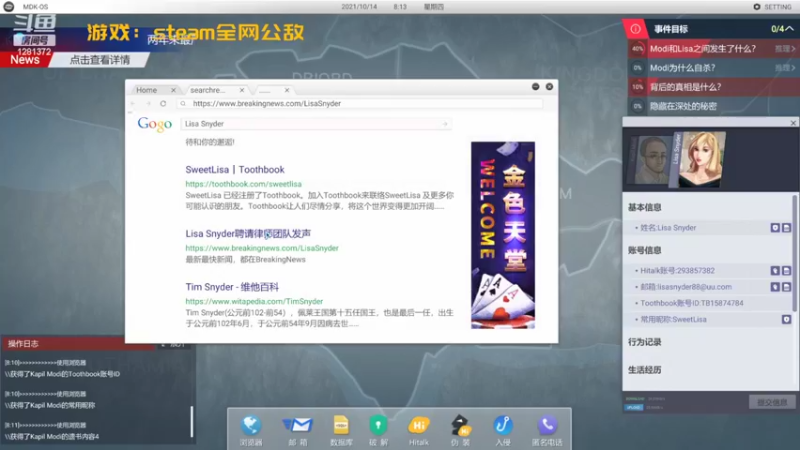800x450 pixels.
Task: Open the 邮箱 mail dock icon
Action: pos(297,430)
